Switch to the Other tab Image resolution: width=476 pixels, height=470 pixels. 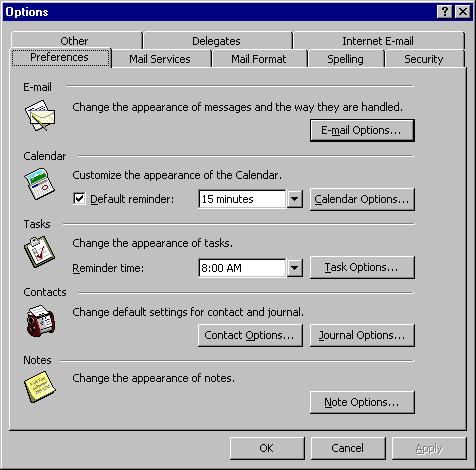[76, 41]
